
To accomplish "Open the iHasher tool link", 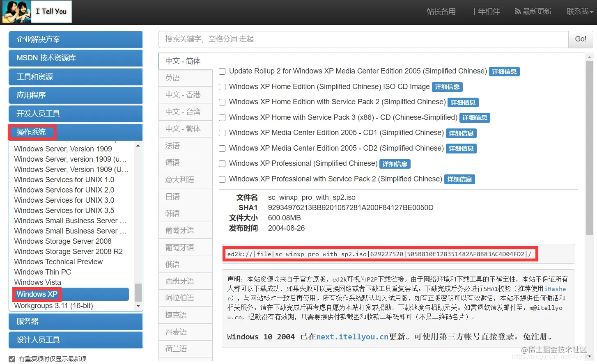I will (x=555, y=289).
